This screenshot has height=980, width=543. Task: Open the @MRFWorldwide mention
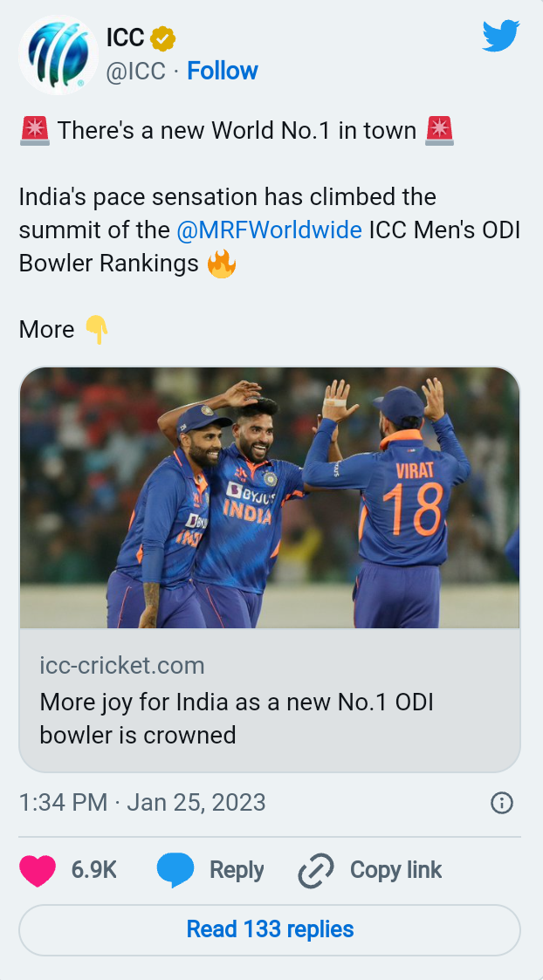[269, 230]
